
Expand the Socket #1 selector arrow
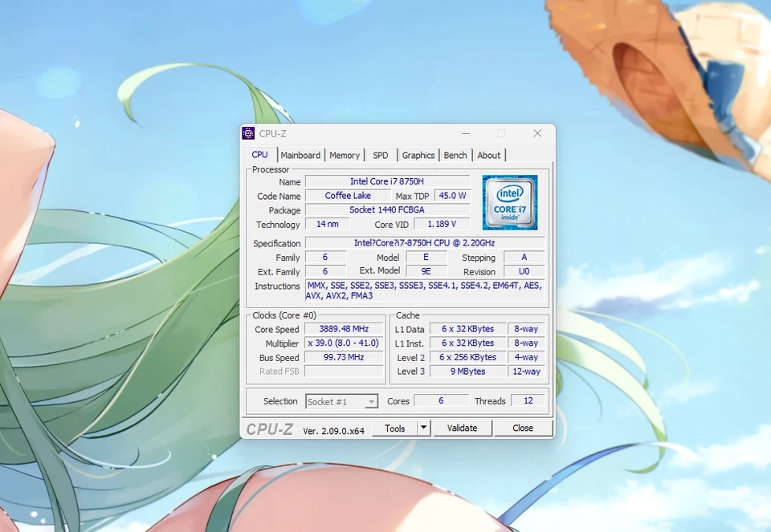coord(371,401)
